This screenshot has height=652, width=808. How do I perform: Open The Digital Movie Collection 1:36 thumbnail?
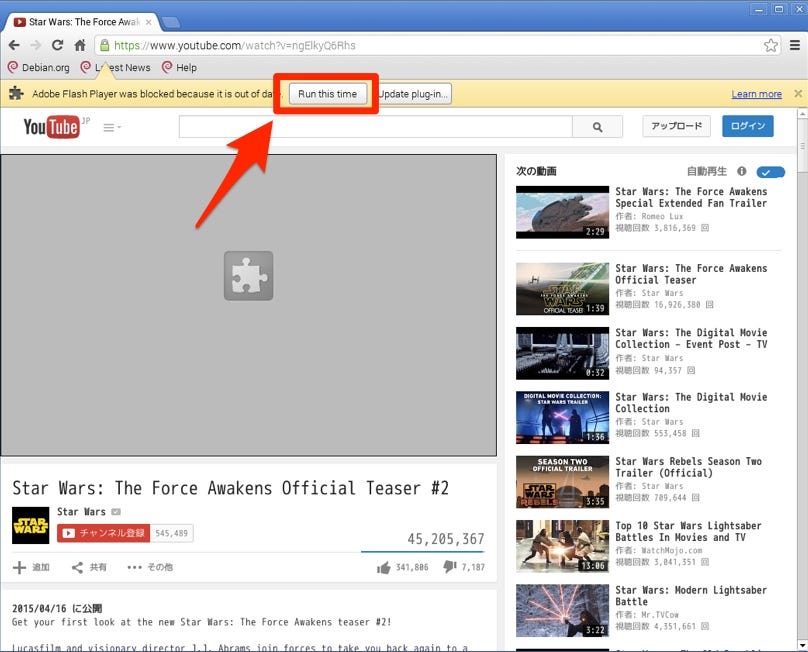click(562, 417)
